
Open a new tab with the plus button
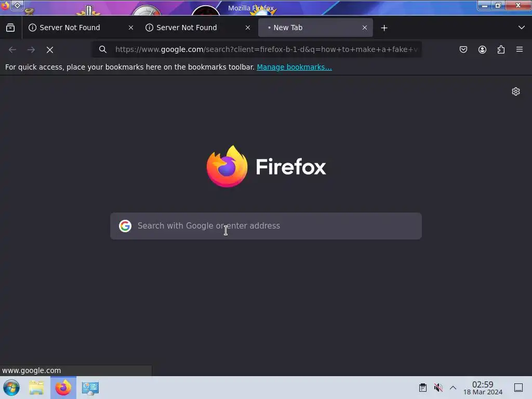(x=384, y=28)
